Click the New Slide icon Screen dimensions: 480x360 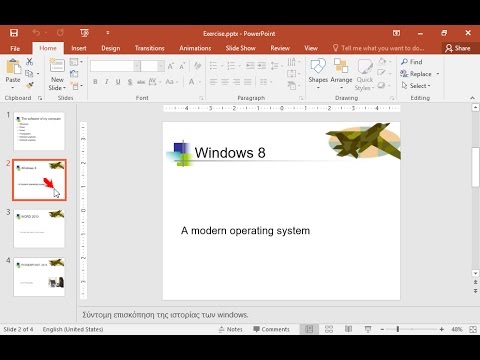[57, 66]
